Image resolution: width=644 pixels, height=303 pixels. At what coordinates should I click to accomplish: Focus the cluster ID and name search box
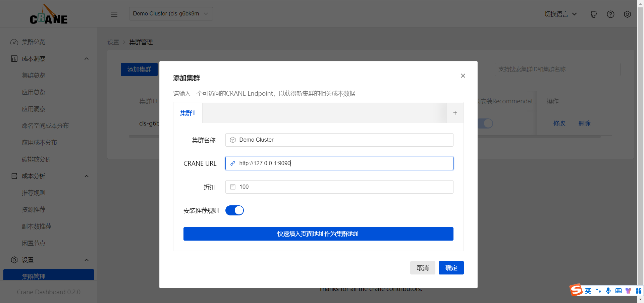pos(557,69)
